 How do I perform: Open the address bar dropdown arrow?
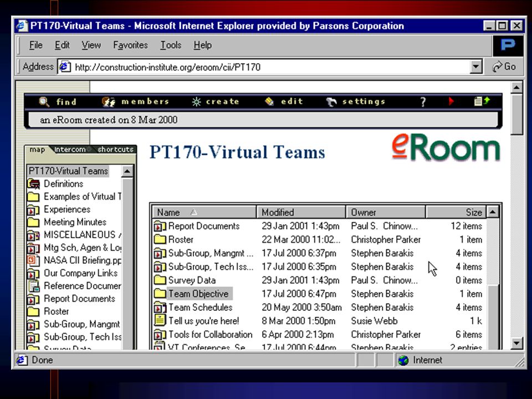coord(475,67)
